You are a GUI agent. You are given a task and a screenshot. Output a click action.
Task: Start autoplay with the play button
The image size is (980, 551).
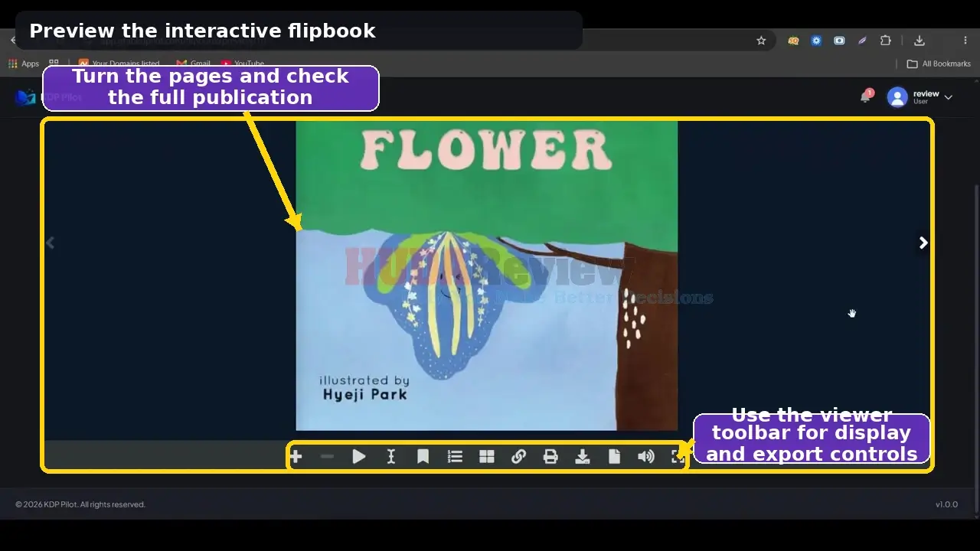359,457
